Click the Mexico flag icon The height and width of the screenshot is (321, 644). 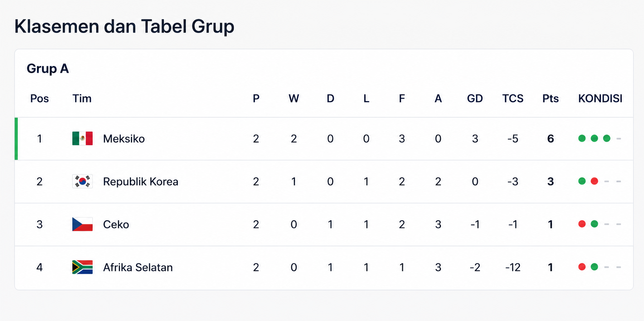tap(82, 138)
